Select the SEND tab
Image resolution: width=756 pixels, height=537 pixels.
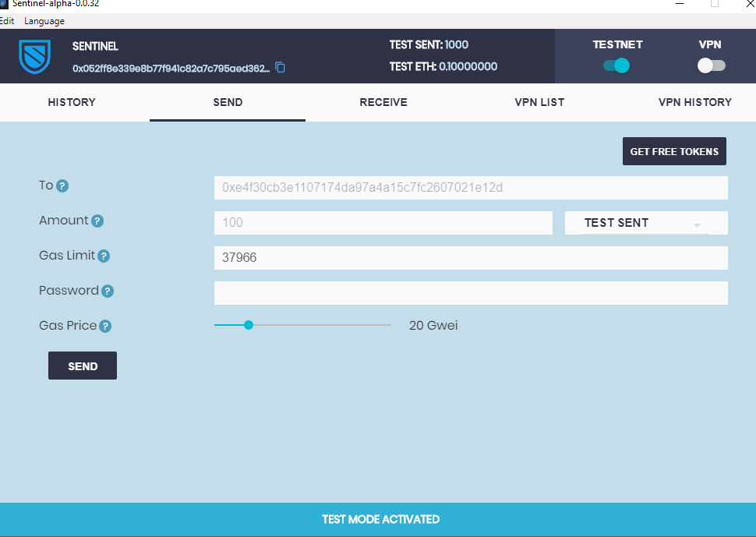point(228,102)
